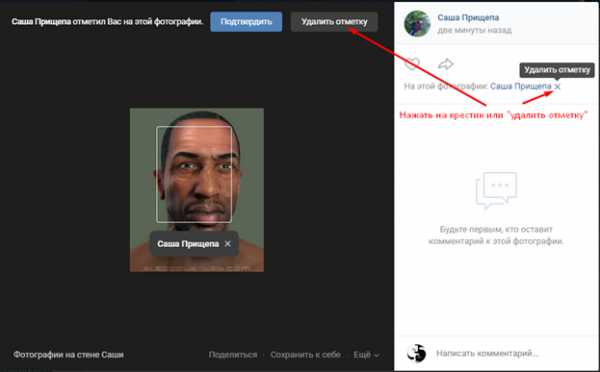Click the Удалить отметку button

tap(334, 21)
